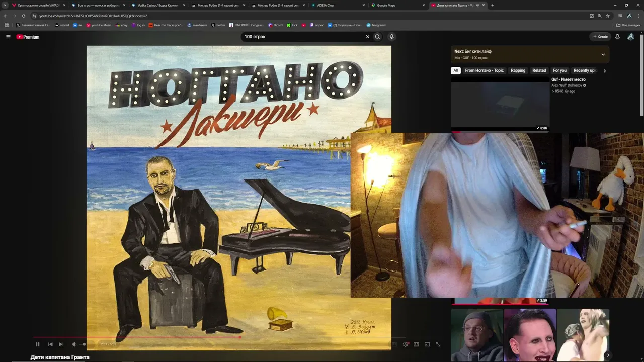Cast the video to a device

click(427, 344)
